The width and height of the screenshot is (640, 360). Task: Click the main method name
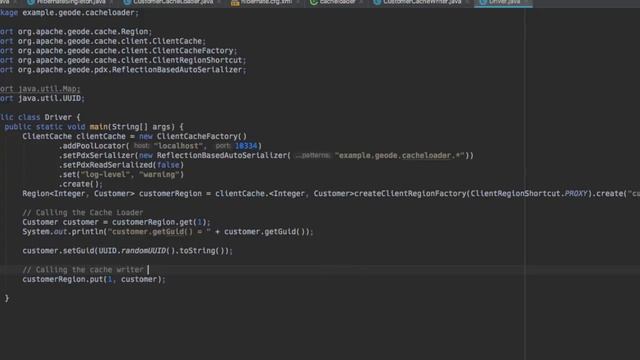[x=98, y=127]
